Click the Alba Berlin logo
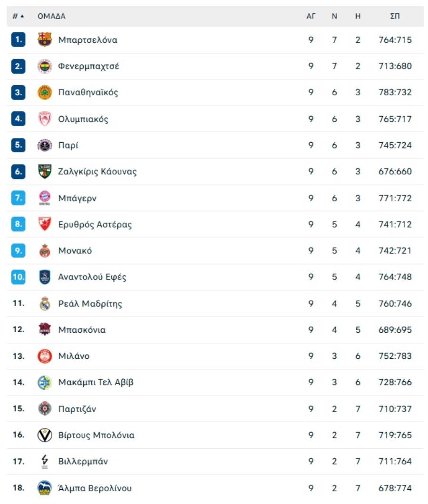 (45, 488)
